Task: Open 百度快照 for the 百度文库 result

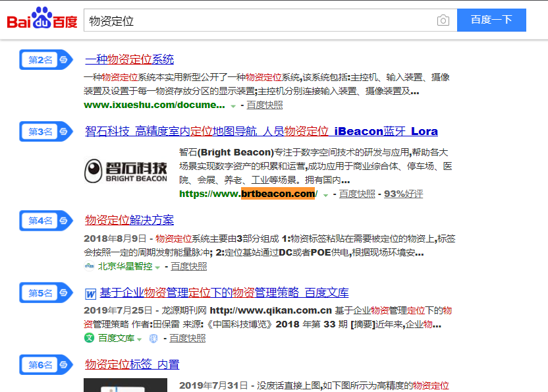Action: click(187, 338)
